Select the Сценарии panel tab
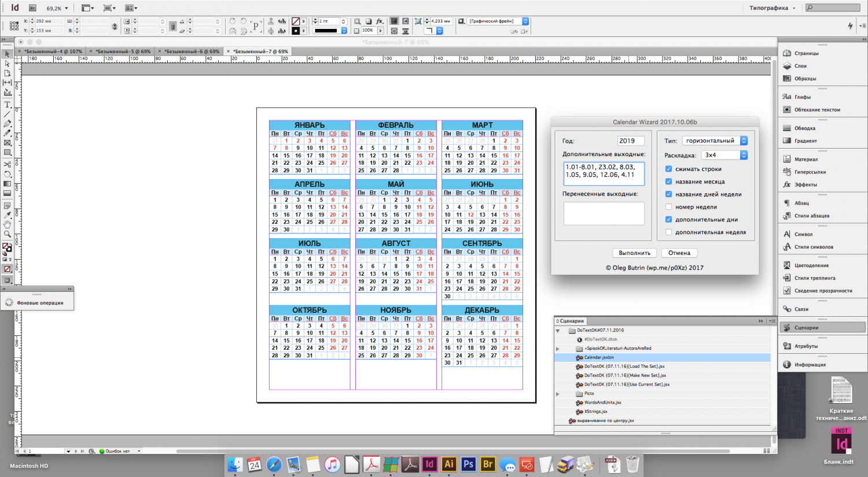The image size is (868, 477). pyautogui.click(x=571, y=321)
